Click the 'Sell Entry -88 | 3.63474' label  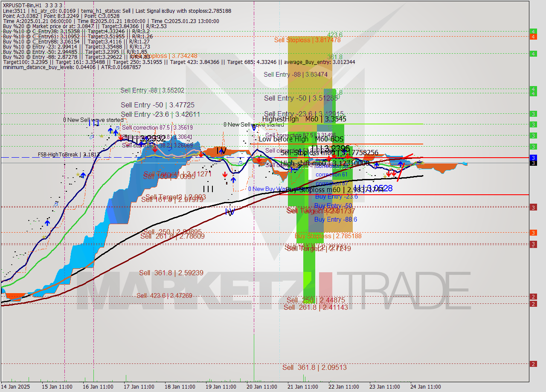tap(296, 75)
